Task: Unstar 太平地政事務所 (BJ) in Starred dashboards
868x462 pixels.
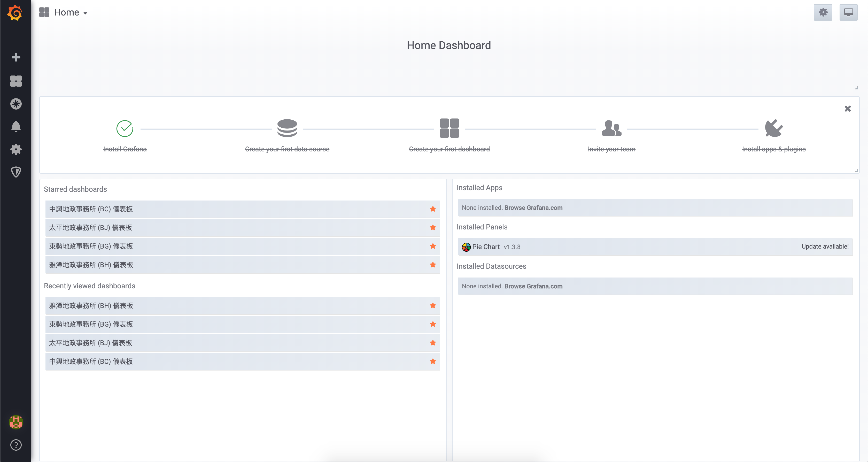Action: [x=433, y=227]
